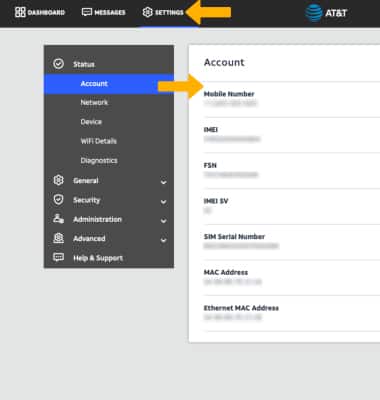Click the General gear icon in sidebar
Screen dimensions: 380x400
coord(58,180)
